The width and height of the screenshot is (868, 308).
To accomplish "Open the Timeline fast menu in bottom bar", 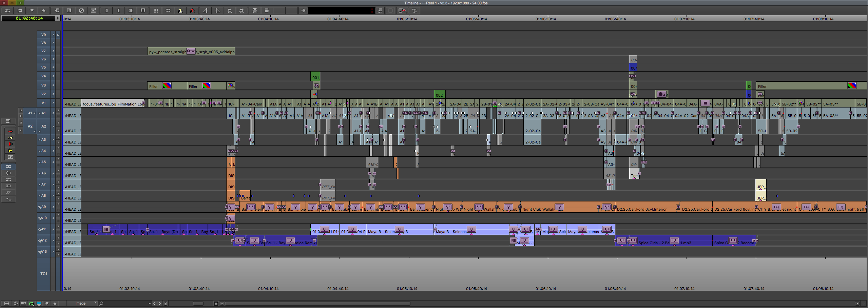I will tap(6, 303).
